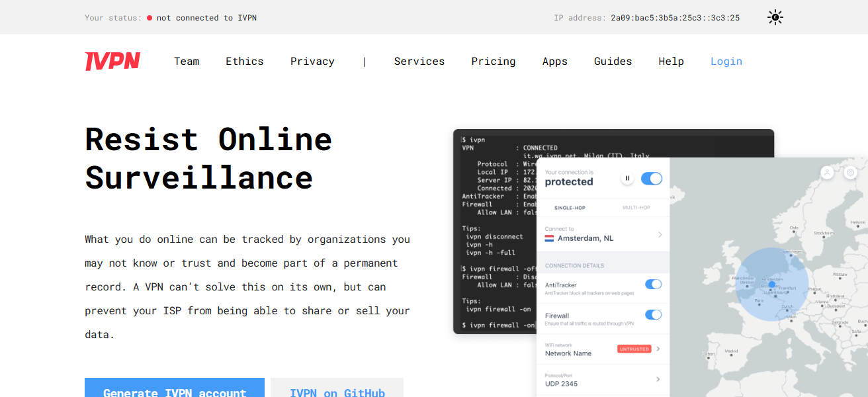Switch to the MULTI-HOP tab
868x397 pixels.
pos(636,208)
